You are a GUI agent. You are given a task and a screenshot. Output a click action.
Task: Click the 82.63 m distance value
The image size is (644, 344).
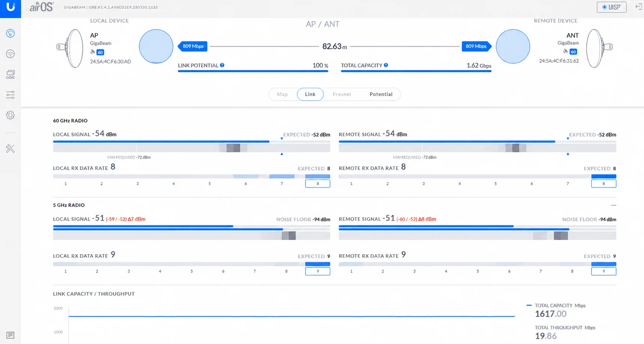335,47
